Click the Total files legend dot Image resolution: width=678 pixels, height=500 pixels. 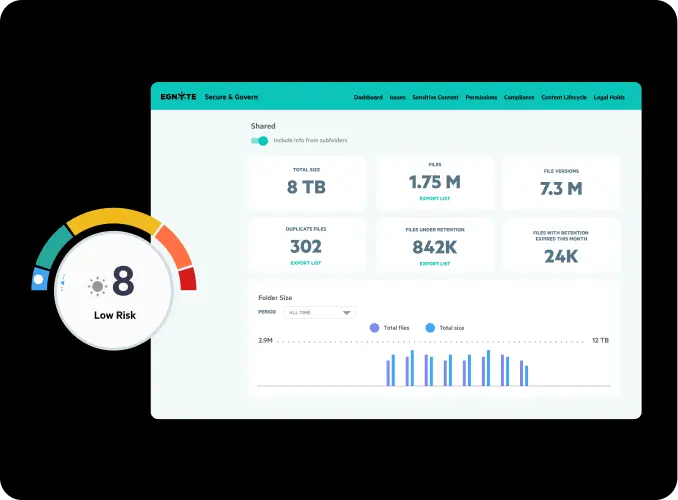point(374,328)
